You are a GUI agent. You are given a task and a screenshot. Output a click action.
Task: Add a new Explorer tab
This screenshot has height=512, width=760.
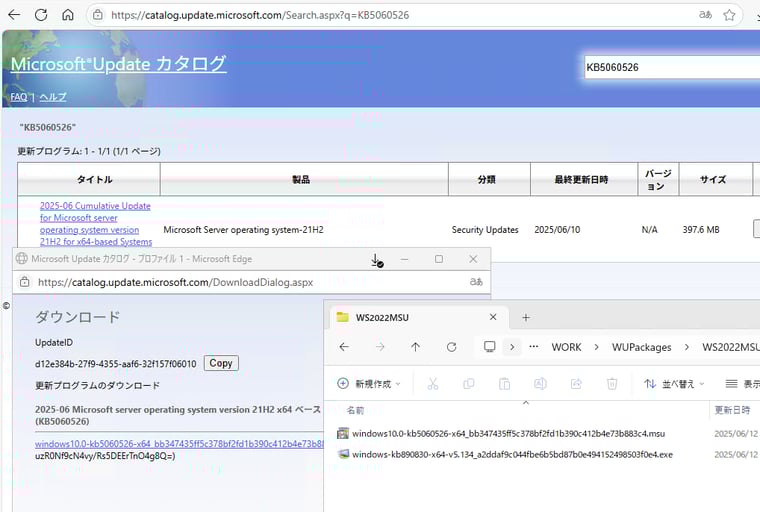coord(526,318)
